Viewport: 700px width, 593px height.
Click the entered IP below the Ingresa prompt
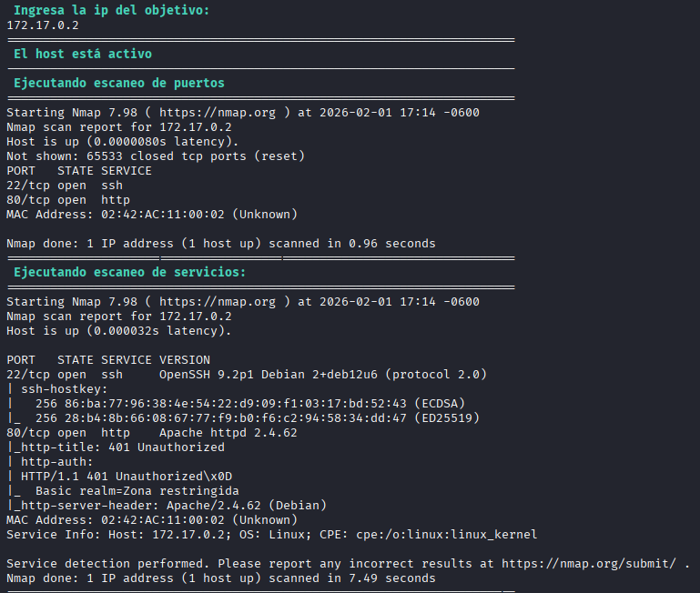43,25
